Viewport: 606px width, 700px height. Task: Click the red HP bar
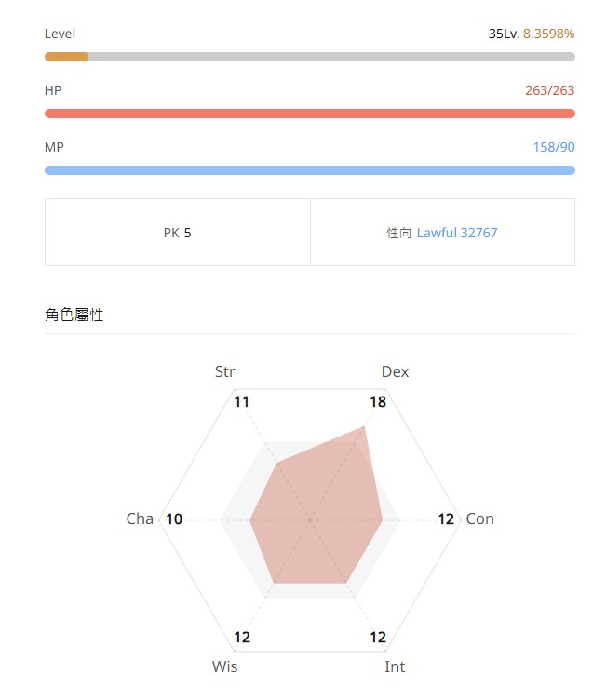coord(309,114)
